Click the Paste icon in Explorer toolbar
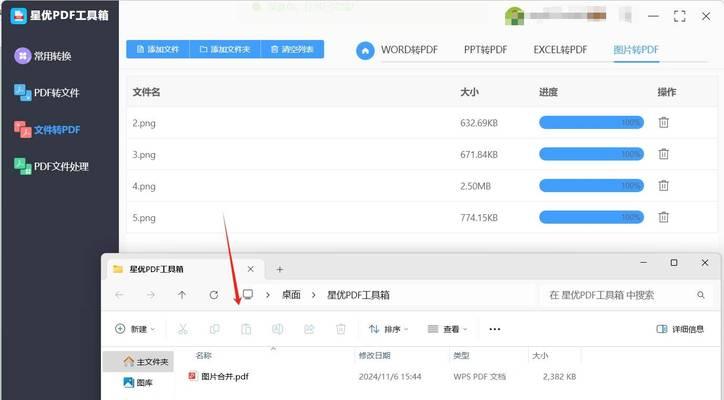Screen dimensions: 724x400 pos(246,329)
